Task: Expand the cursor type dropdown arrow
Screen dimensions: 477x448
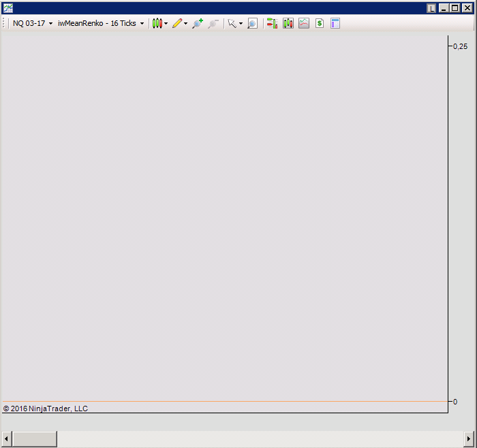Action: tap(241, 23)
